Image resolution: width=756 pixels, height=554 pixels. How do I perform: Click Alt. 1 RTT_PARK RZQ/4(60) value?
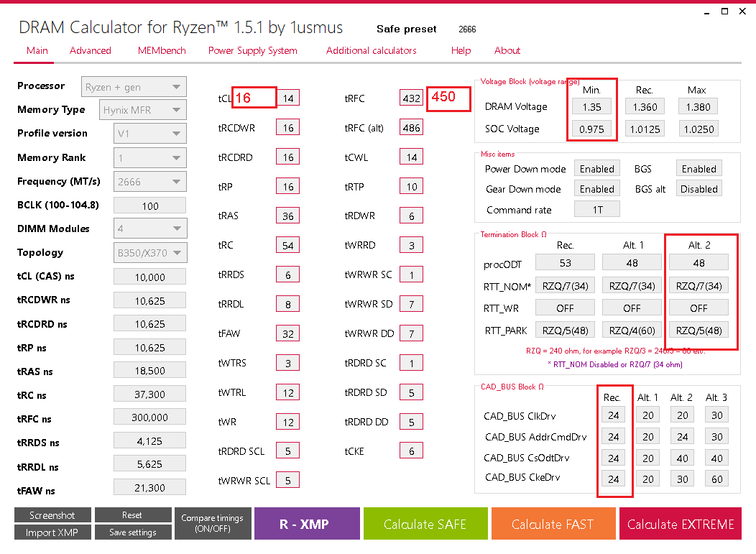pos(632,331)
